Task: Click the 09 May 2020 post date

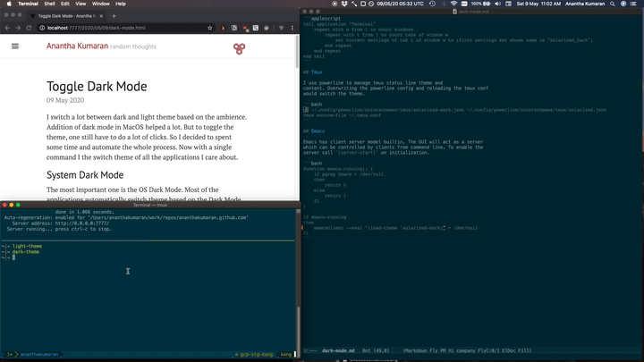Action: 65,100
